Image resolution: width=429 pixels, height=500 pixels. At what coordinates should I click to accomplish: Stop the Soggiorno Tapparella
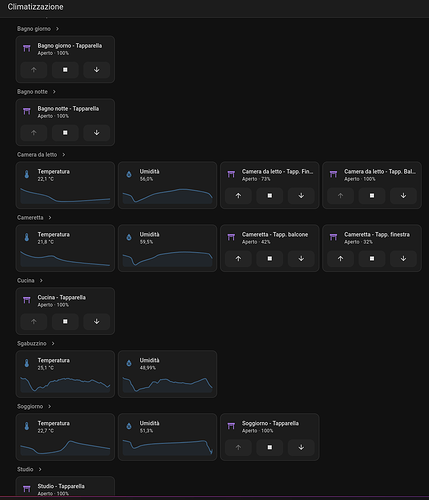pos(270,447)
